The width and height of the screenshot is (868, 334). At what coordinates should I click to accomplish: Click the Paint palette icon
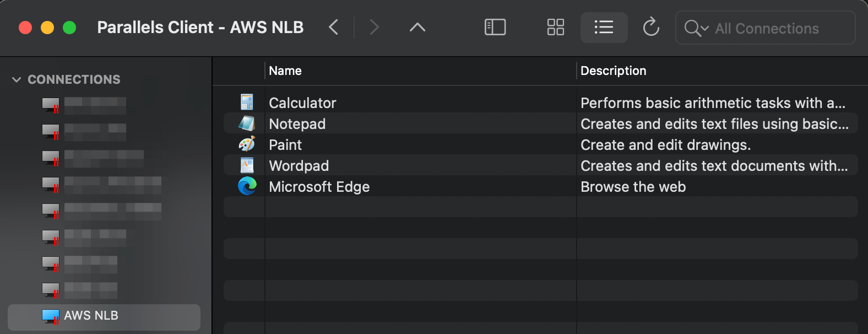coord(247,144)
